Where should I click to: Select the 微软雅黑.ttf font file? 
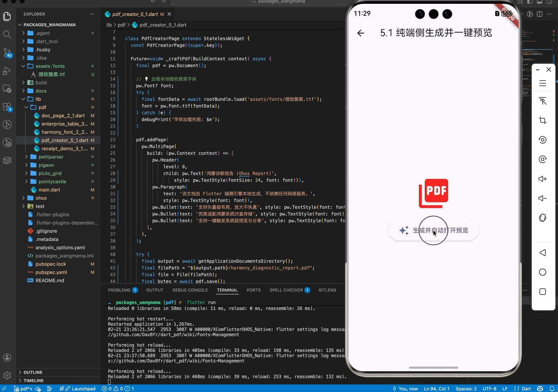pos(52,74)
